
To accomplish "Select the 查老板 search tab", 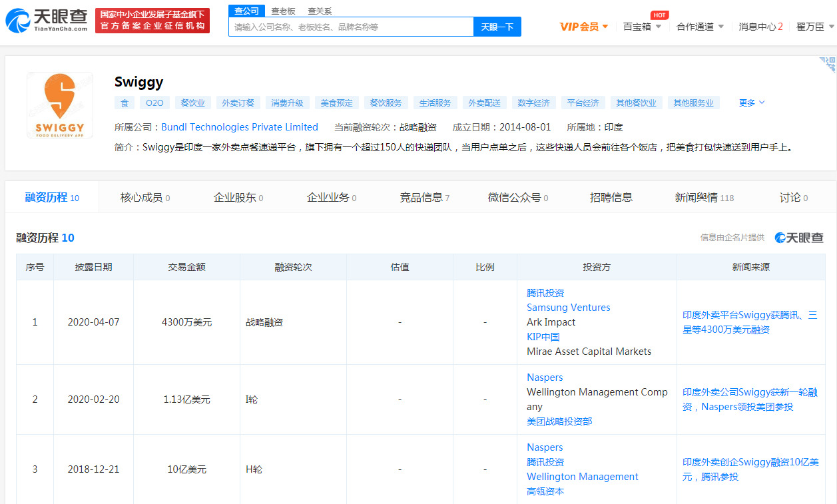I will 283,11.
